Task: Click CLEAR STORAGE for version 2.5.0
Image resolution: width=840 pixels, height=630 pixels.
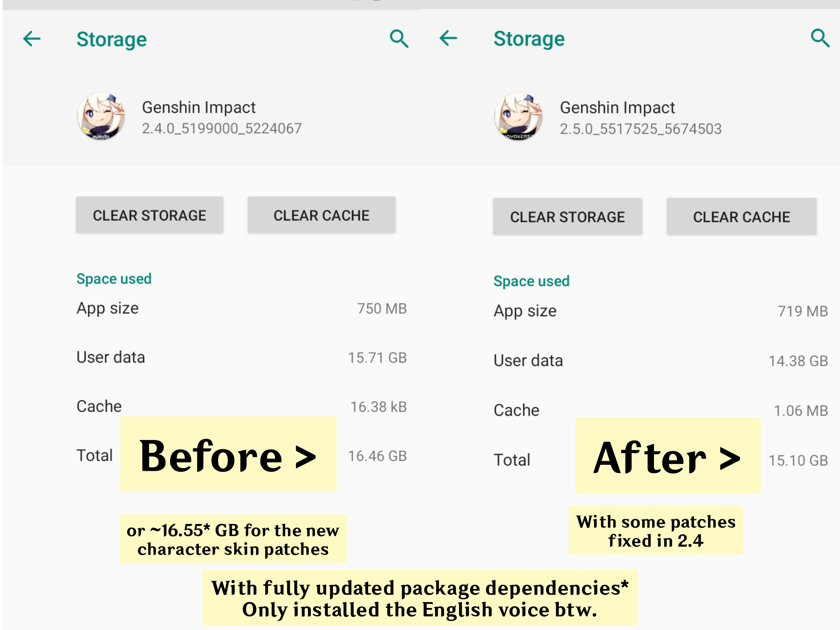Action: pos(567,217)
